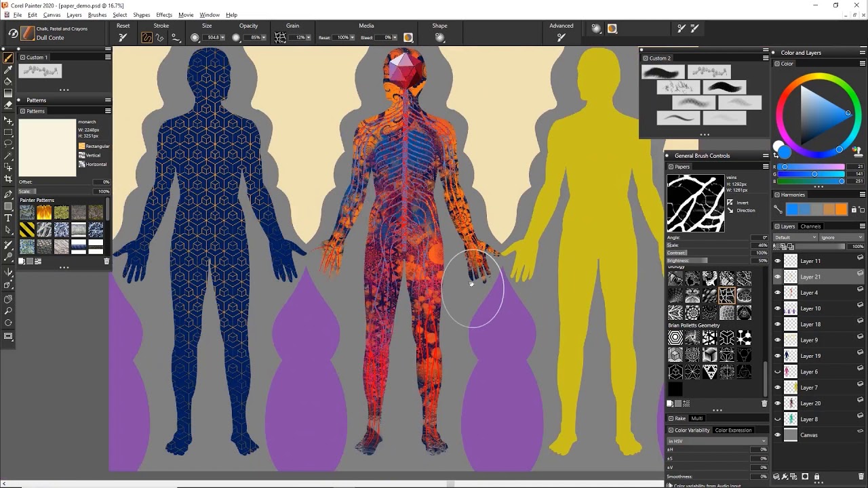
Task: Select the Dropper tool
Action: (8, 70)
